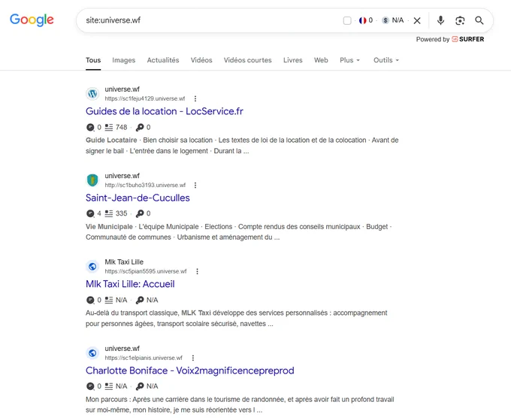Clear the search box with the X icon

[x=417, y=20]
